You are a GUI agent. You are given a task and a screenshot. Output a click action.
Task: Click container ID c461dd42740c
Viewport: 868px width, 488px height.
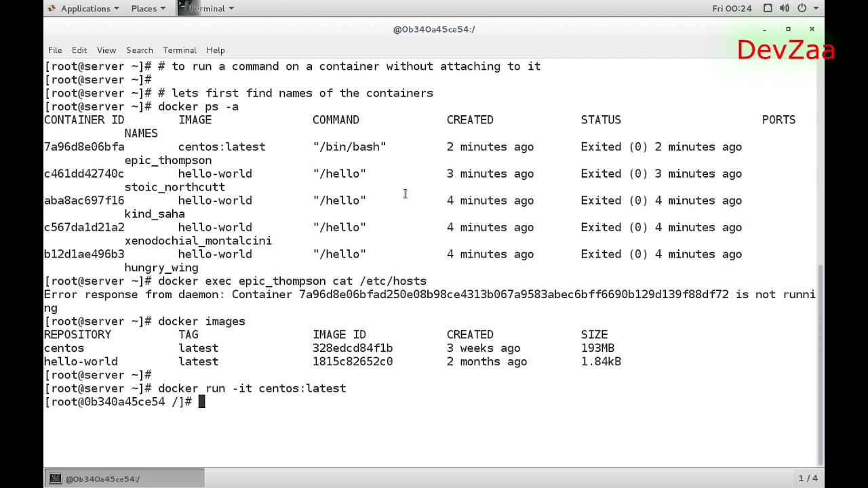[84, 174]
